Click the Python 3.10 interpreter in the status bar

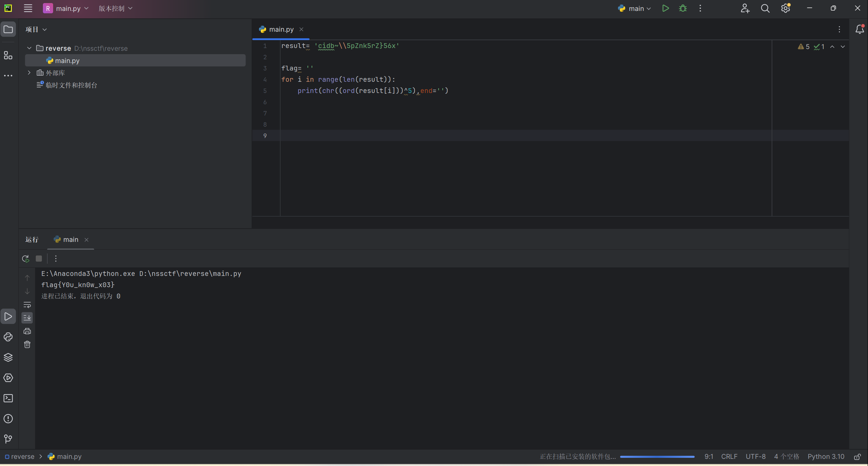826,456
